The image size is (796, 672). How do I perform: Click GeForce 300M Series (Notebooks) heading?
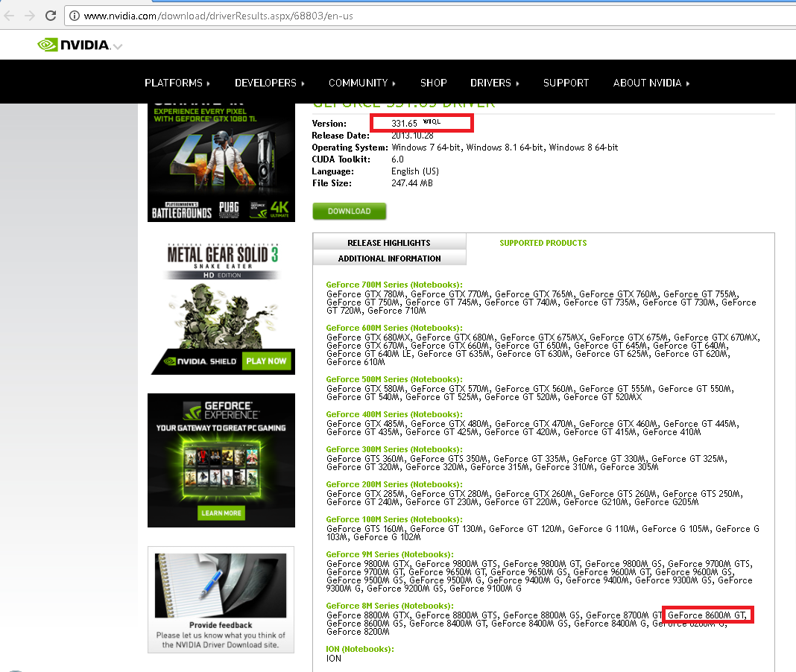pos(394,449)
